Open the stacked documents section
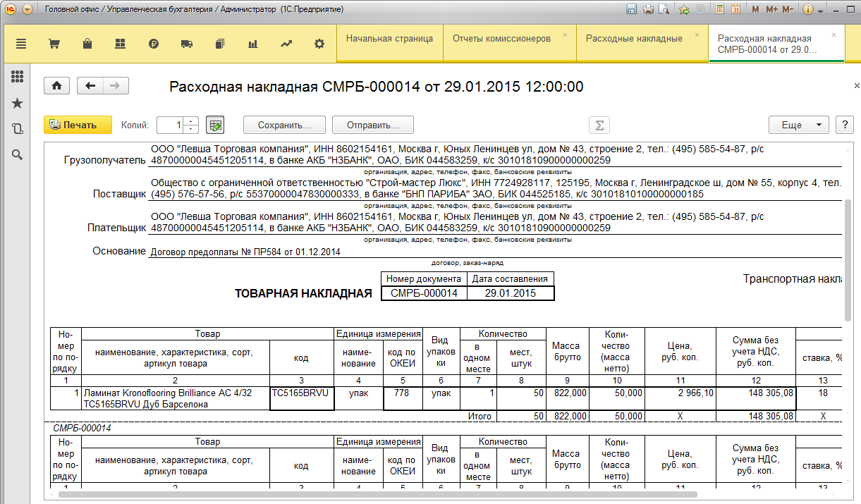The image size is (861, 504). 219,44
